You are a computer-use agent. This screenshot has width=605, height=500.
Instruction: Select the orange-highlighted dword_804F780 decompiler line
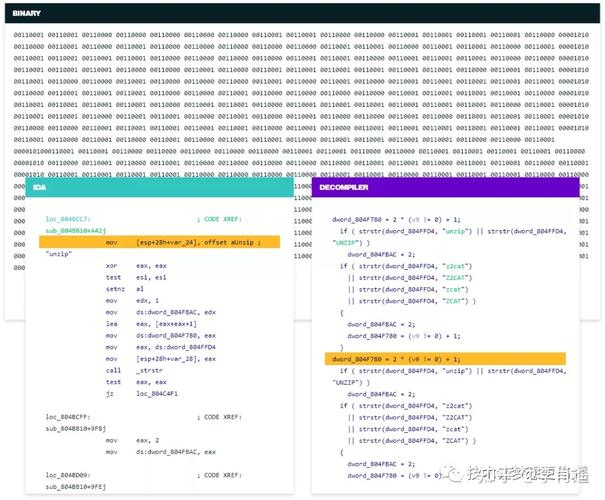[445, 359]
